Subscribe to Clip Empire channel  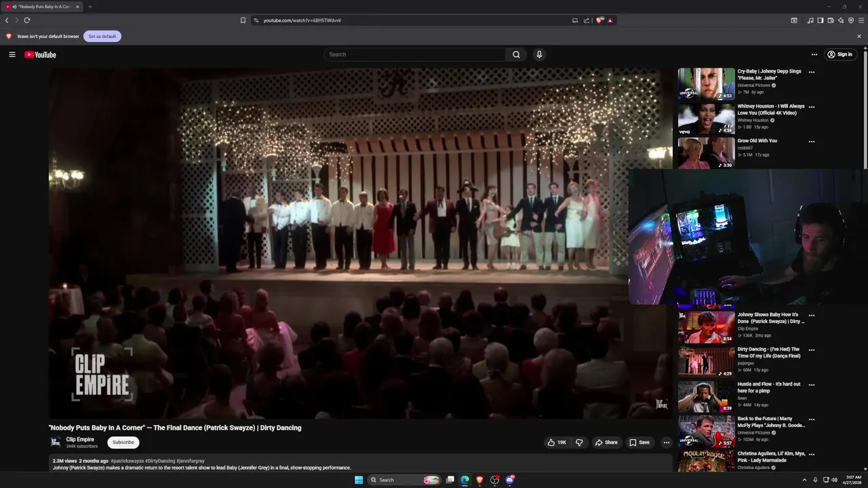point(123,442)
